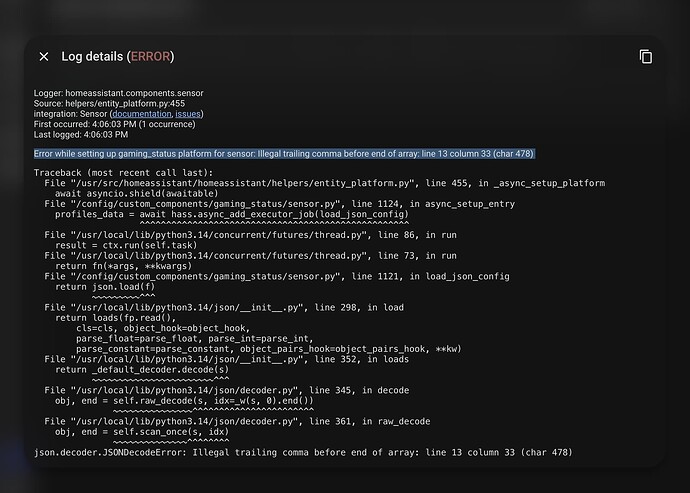Select 'Logger: homeassistant.components.sensor' line
The image size is (690, 493).
pos(118,93)
